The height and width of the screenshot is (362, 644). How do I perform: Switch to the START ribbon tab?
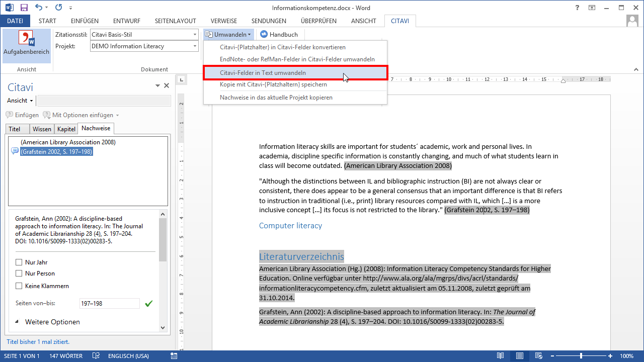pos(47,21)
